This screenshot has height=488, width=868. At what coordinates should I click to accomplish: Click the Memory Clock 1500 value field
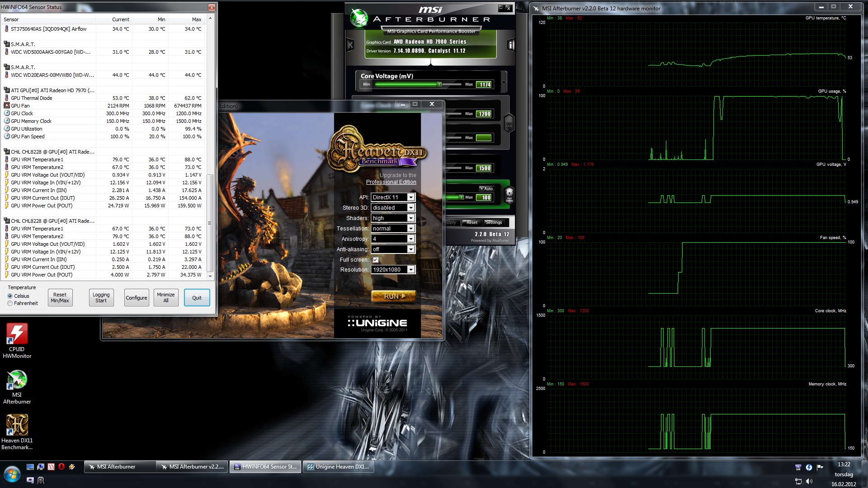(484, 168)
